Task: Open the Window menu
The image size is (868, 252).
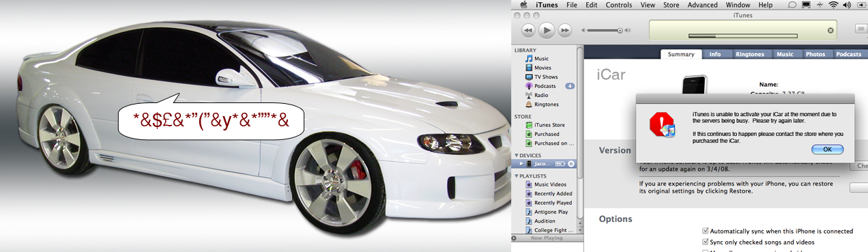Action: click(x=738, y=5)
